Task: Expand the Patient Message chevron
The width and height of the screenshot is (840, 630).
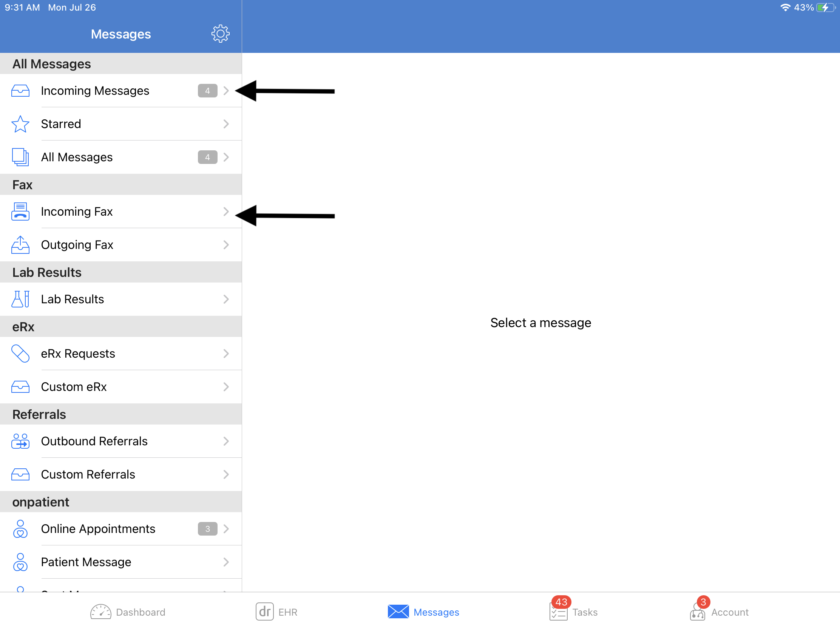Action: pyautogui.click(x=226, y=562)
